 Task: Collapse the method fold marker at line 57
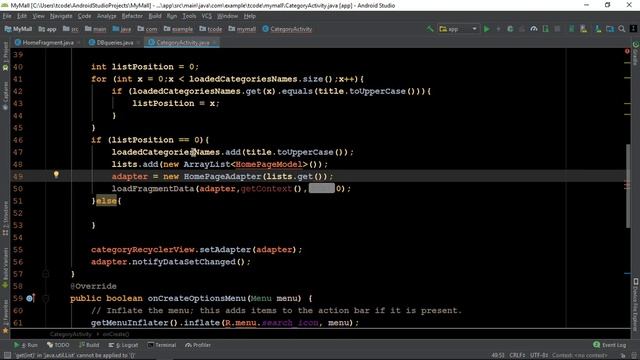point(46,274)
